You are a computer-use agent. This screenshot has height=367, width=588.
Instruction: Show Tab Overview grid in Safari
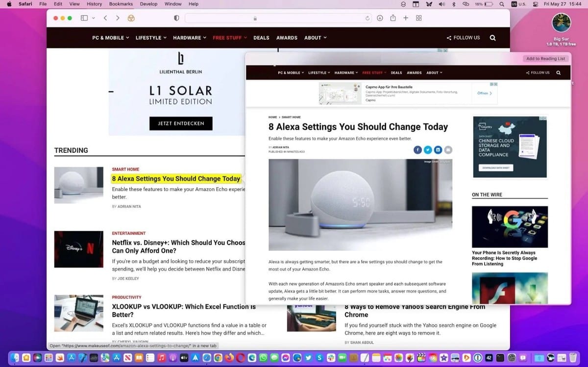pyautogui.click(x=419, y=18)
